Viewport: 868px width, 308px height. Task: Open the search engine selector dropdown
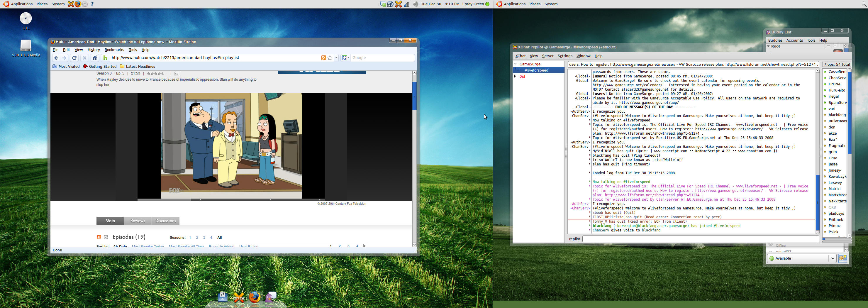click(346, 58)
